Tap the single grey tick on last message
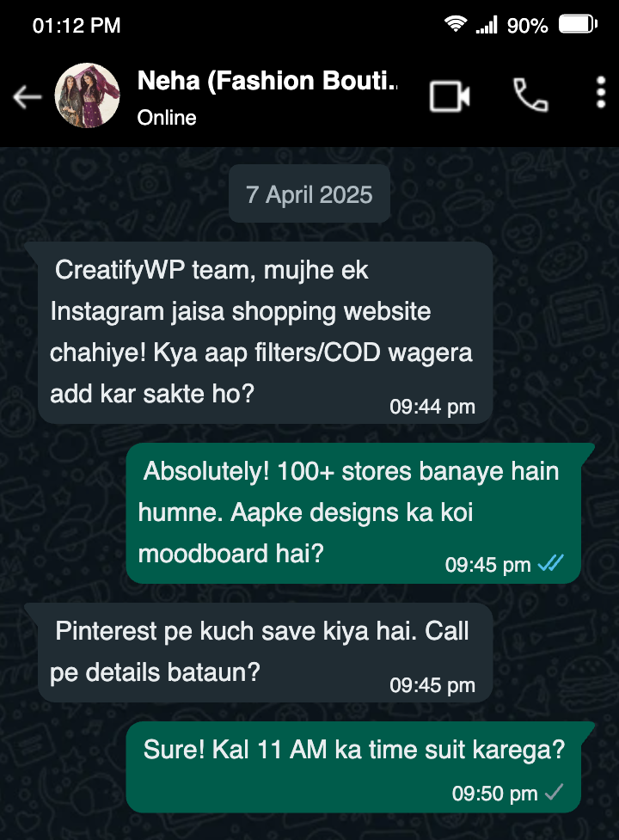 pos(555,792)
